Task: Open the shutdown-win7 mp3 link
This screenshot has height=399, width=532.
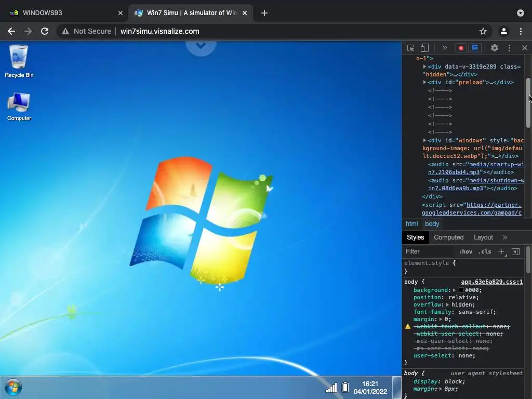Action: (476, 184)
